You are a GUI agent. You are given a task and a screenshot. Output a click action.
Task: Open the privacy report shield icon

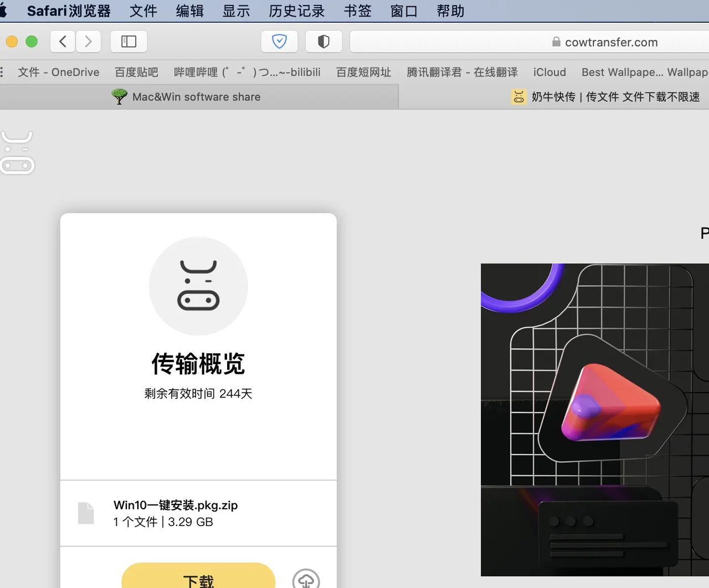pos(323,42)
